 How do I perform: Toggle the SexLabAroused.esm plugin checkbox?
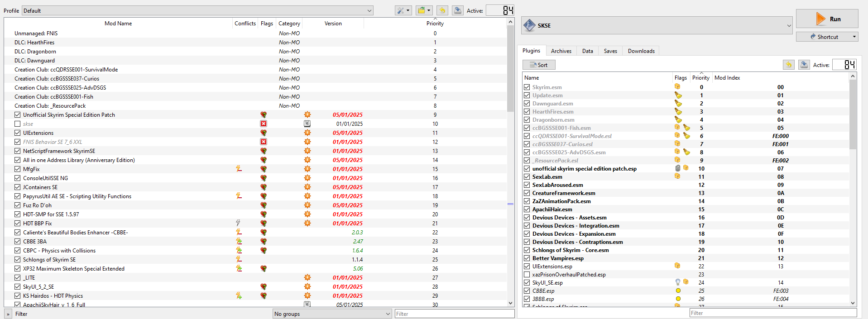[x=527, y=185]
